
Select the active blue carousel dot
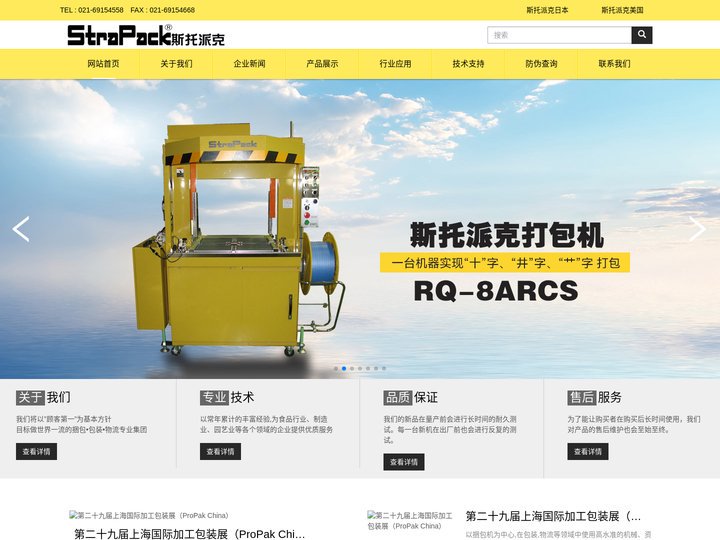(344, 368)
